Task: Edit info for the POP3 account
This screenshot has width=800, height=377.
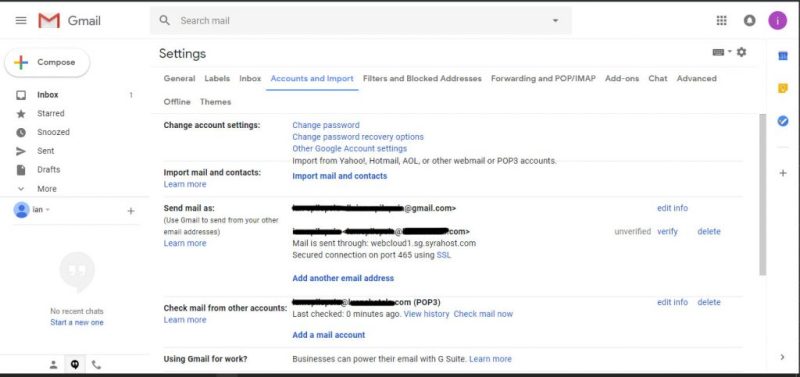Action: (x=672, y=303)
